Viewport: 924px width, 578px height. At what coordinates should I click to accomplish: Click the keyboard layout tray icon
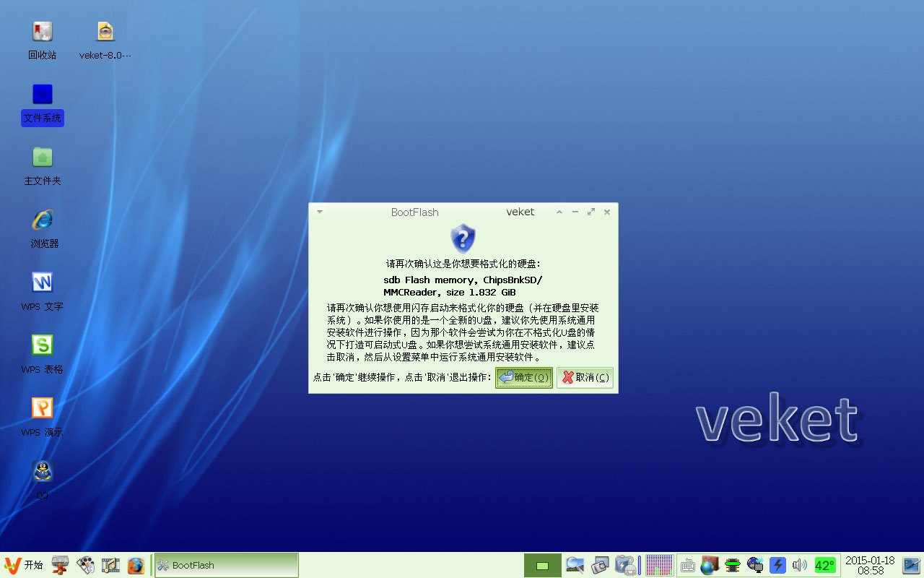[688, 566]
